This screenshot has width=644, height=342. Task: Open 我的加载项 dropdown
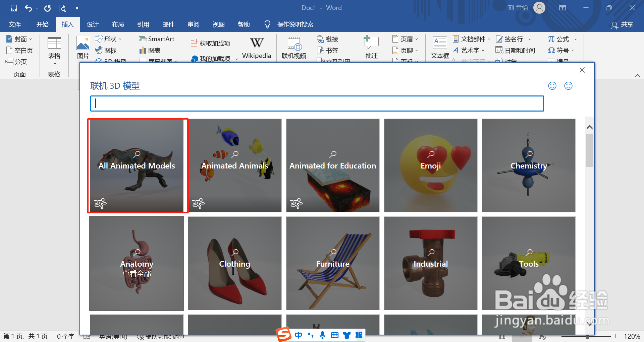214,59
